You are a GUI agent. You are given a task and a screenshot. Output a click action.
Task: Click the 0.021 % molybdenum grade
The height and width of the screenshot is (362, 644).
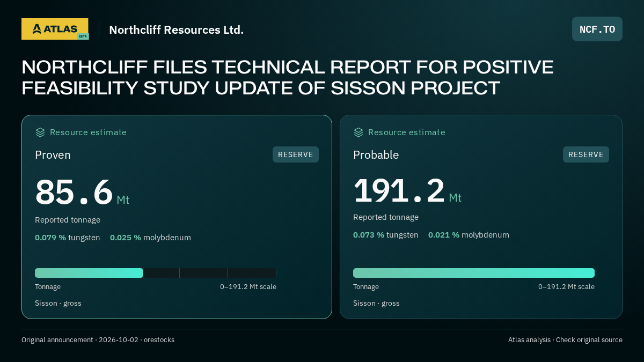click(469, 235)
